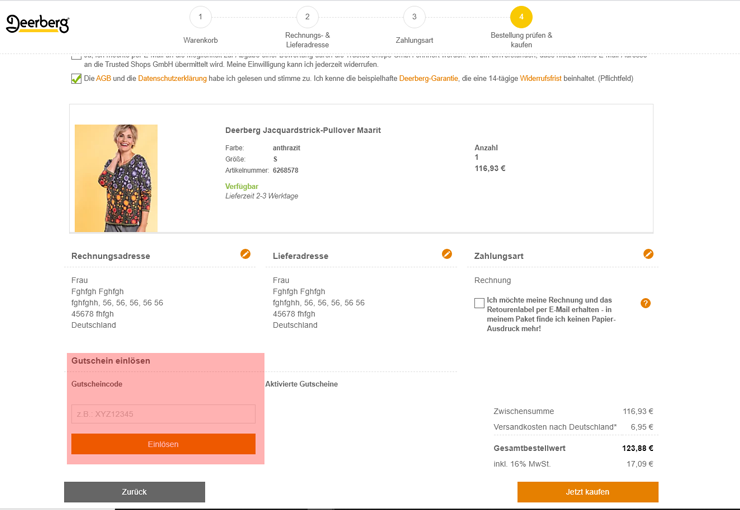This screenshot has height=510, width=740.
Task: Click the Verfügbar availability text
Action: (x=242, y=186)
